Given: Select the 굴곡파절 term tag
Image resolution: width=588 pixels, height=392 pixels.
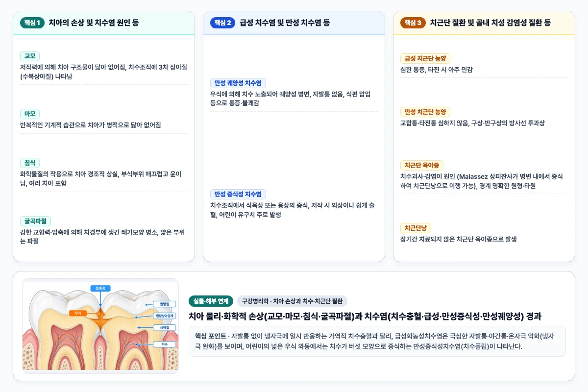Looking at the screenshot, I should (x=35, y=221).
